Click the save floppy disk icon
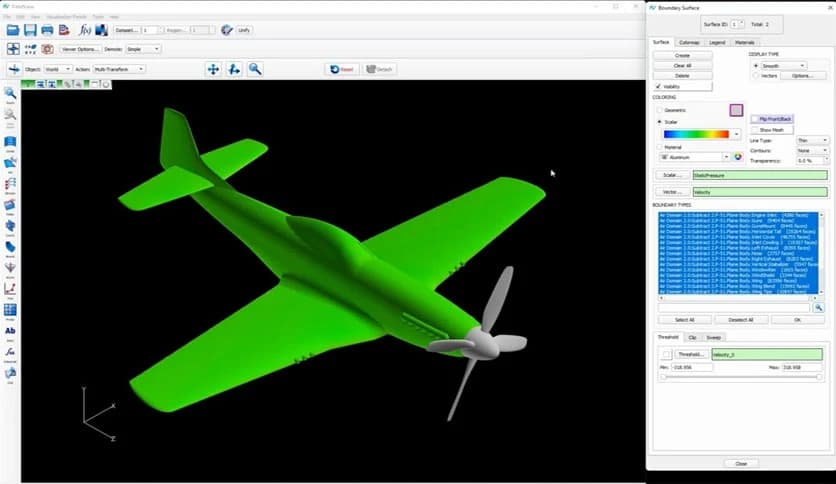This screenshot has width=836, height=484. point(30,30)
